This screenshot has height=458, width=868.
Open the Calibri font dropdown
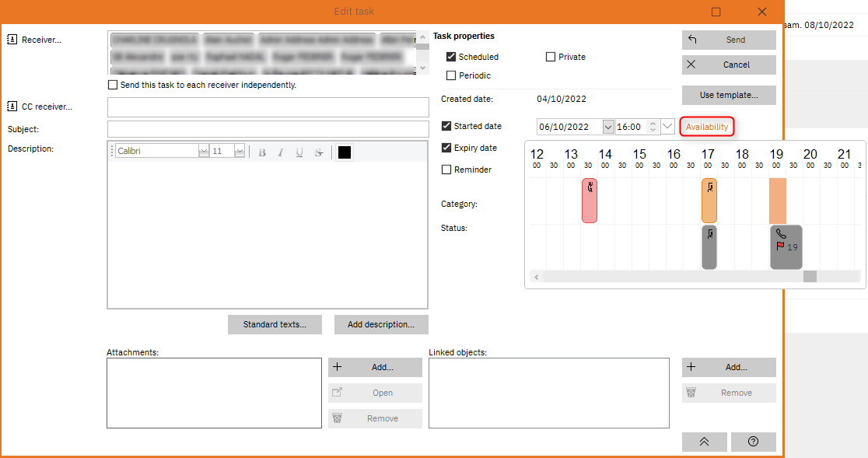tap(203, 151)
